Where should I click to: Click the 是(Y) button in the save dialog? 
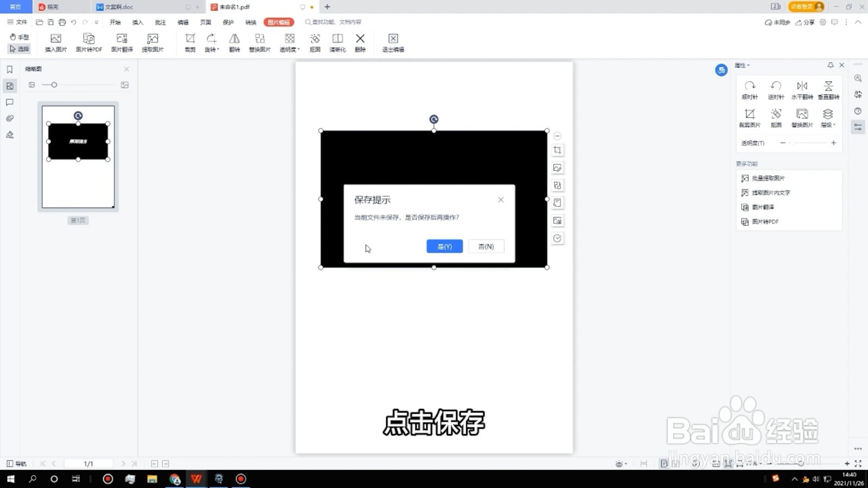tap(444, 246)
